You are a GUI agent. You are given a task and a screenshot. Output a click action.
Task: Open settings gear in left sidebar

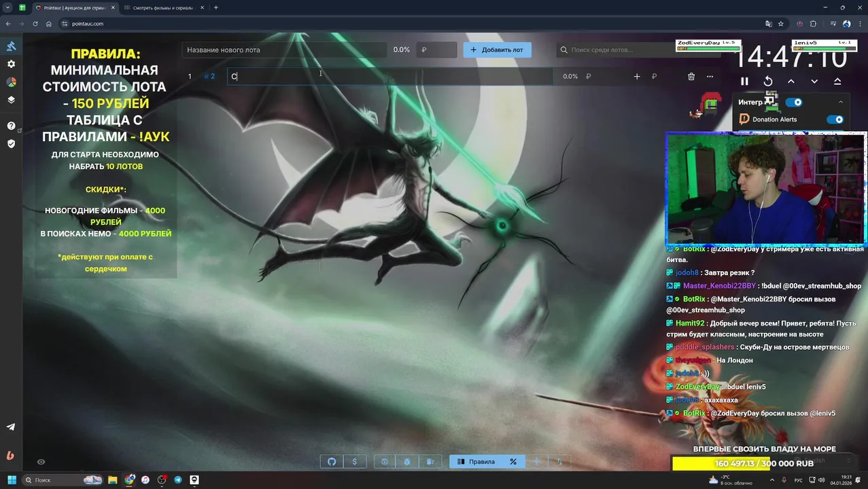(x=11, y=64)
